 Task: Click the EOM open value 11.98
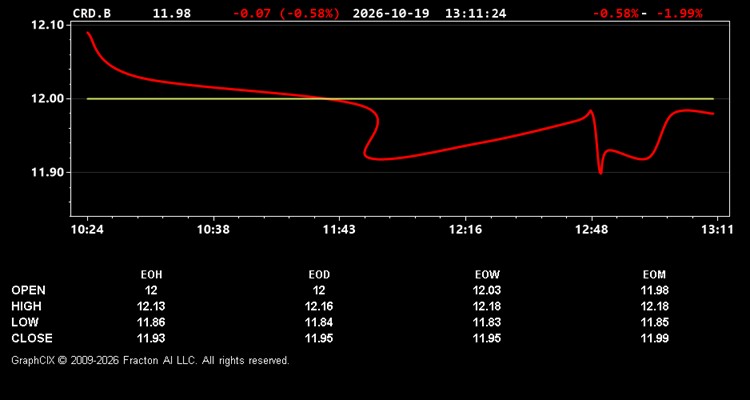click(654, 290)
